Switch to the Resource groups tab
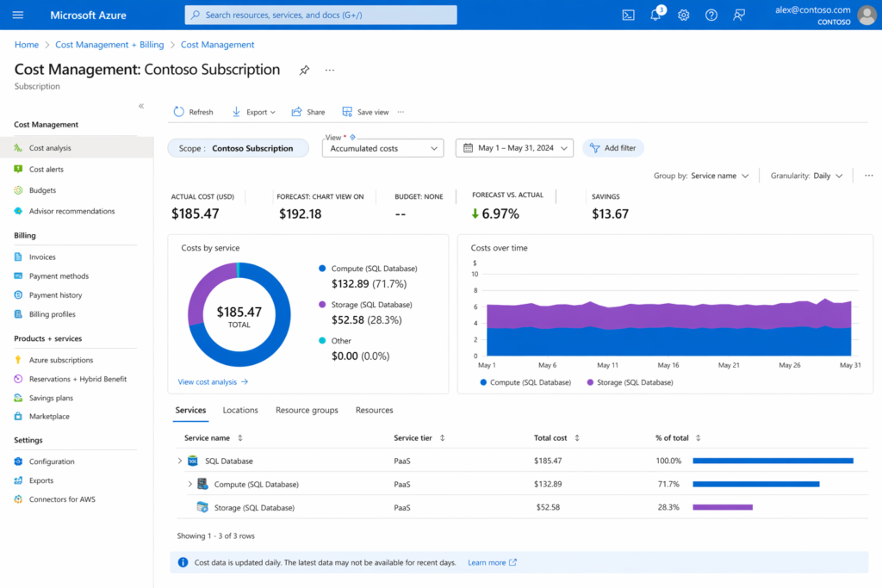Image resolution: width=882 pixels, height=588 pixels. click(307, 410)
